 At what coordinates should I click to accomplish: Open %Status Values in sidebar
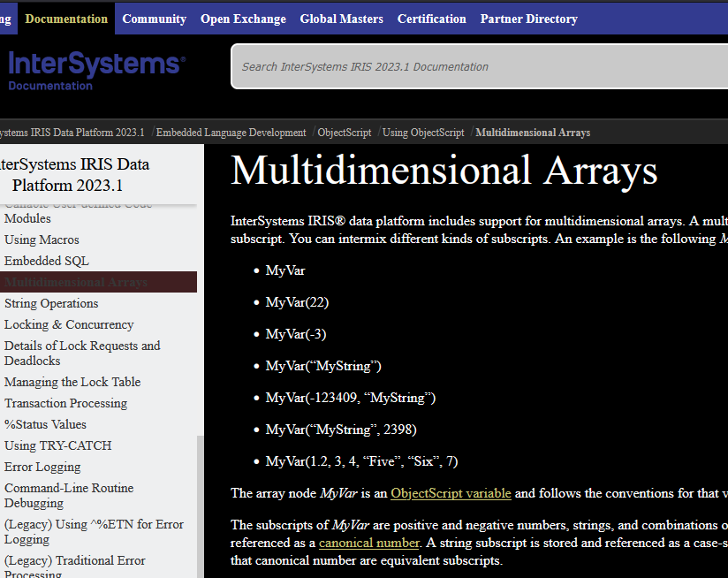point(45,424)
